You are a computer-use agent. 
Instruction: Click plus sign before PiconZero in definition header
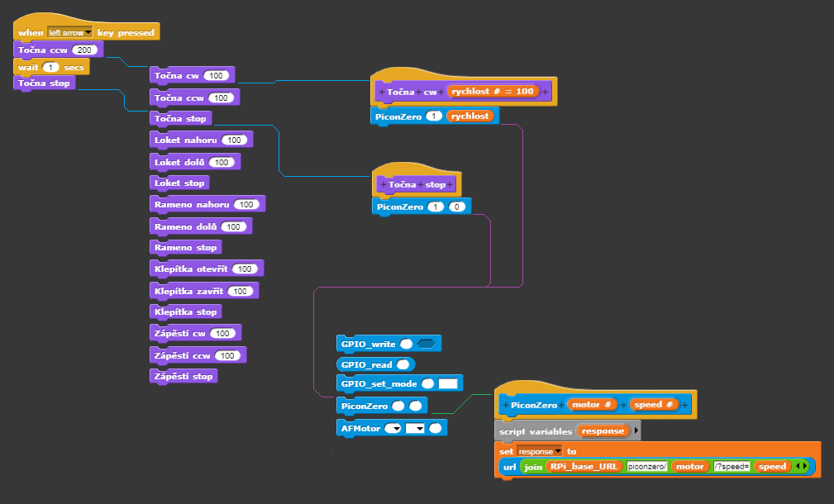click(505, 405)
